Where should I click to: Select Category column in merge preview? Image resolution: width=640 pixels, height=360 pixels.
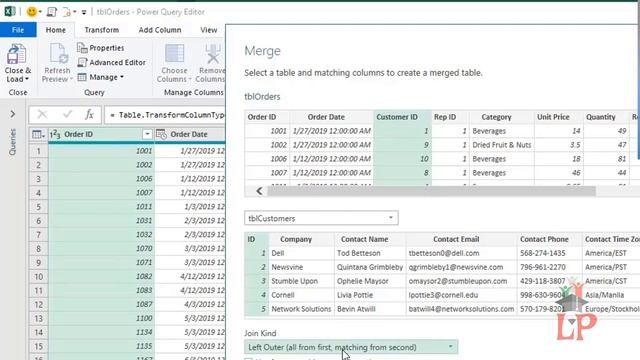[x=502, y=117]
